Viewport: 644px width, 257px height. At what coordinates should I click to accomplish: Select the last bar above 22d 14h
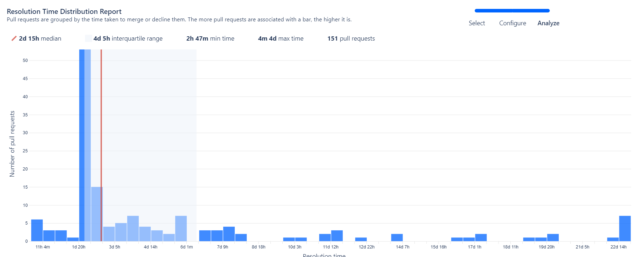tap(625, 229)
